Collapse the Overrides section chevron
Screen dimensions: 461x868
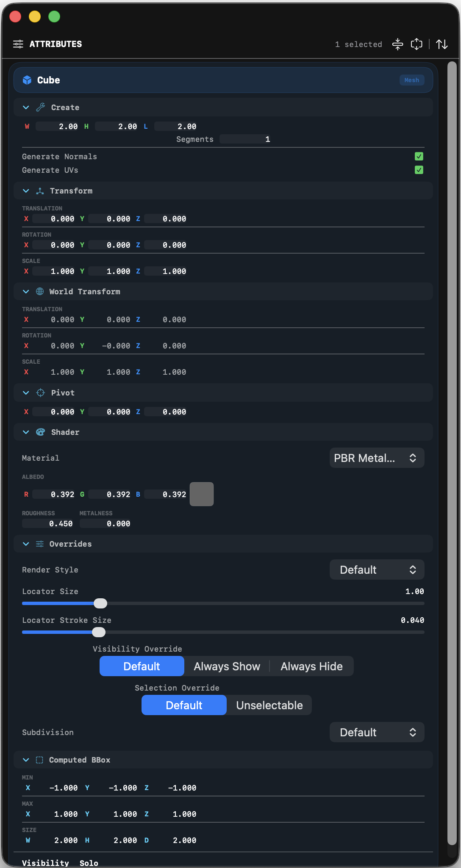pyautogui.click(x=26, y=544)
